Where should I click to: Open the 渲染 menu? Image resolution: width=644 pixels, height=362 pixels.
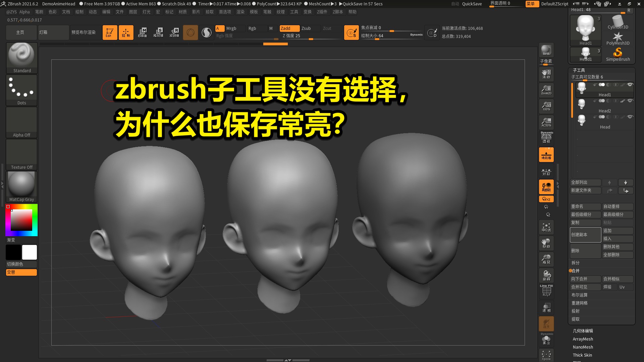pyautogui.click(x=240, y=11)
